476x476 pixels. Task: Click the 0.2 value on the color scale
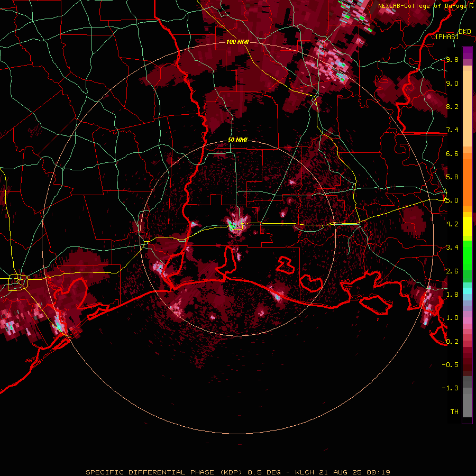[452, 342]
